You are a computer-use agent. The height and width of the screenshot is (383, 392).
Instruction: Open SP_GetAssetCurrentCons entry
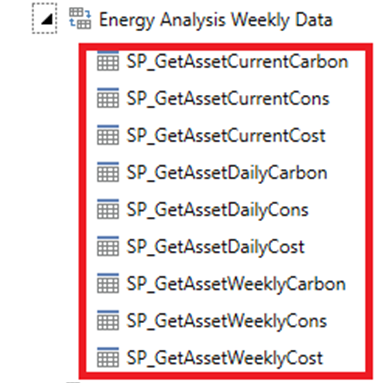pyautogui.click(x=228, y=99)
